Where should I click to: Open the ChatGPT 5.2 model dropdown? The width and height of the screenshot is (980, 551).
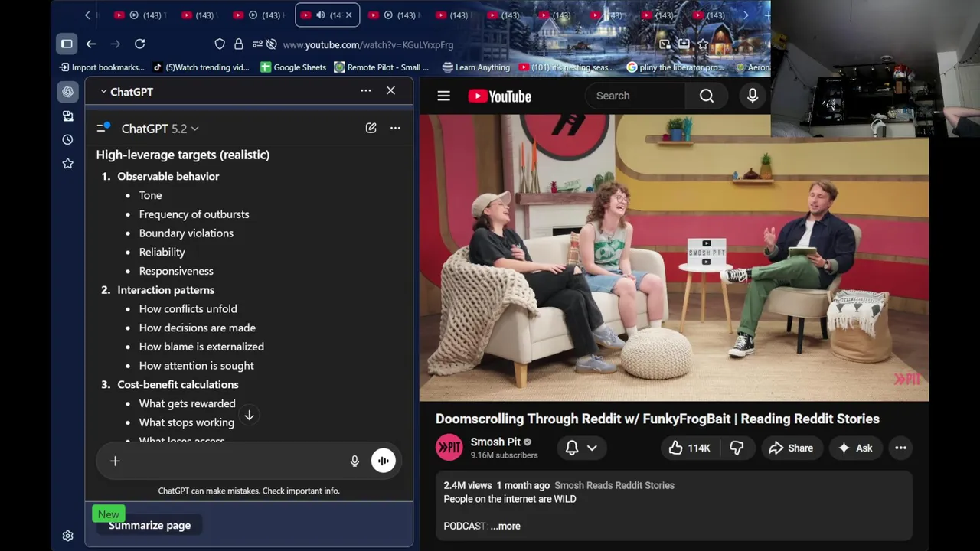click(160, 129)
